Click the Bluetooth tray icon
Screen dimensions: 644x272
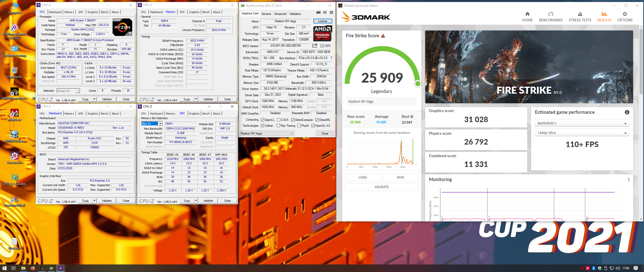pos(593,268)
